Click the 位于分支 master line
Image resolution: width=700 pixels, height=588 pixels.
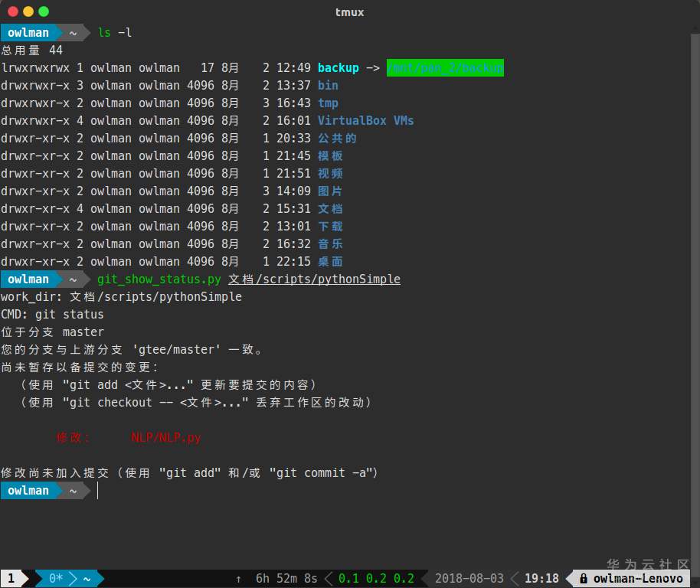(52, 332)
